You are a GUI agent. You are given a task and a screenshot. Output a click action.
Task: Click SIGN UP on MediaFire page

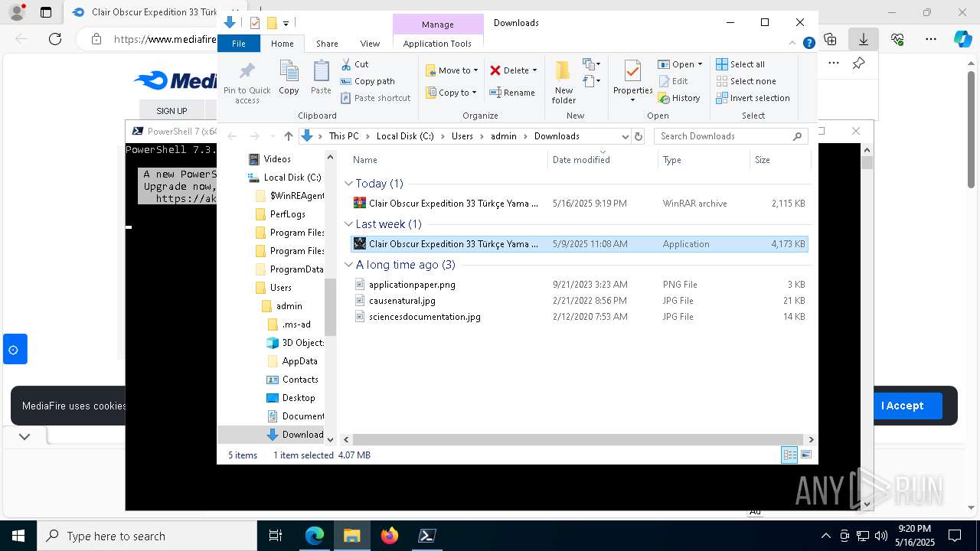coord(171,111)
